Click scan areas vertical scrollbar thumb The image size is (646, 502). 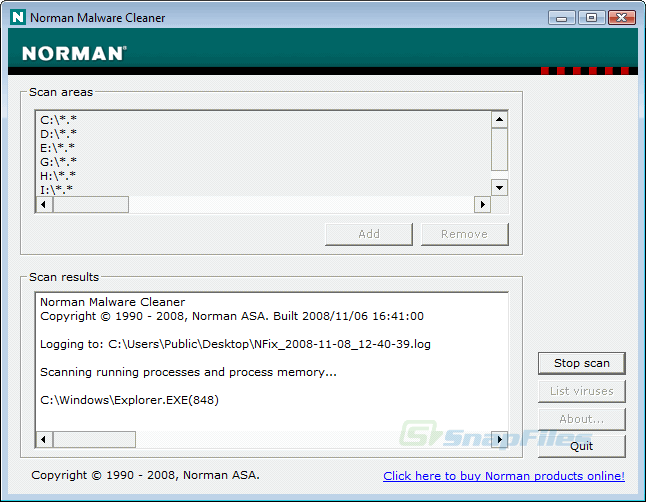point(499,149)
